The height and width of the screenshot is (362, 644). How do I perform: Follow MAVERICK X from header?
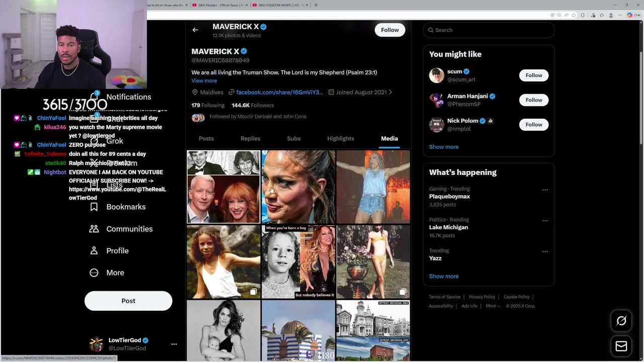(x=390, y=30)
